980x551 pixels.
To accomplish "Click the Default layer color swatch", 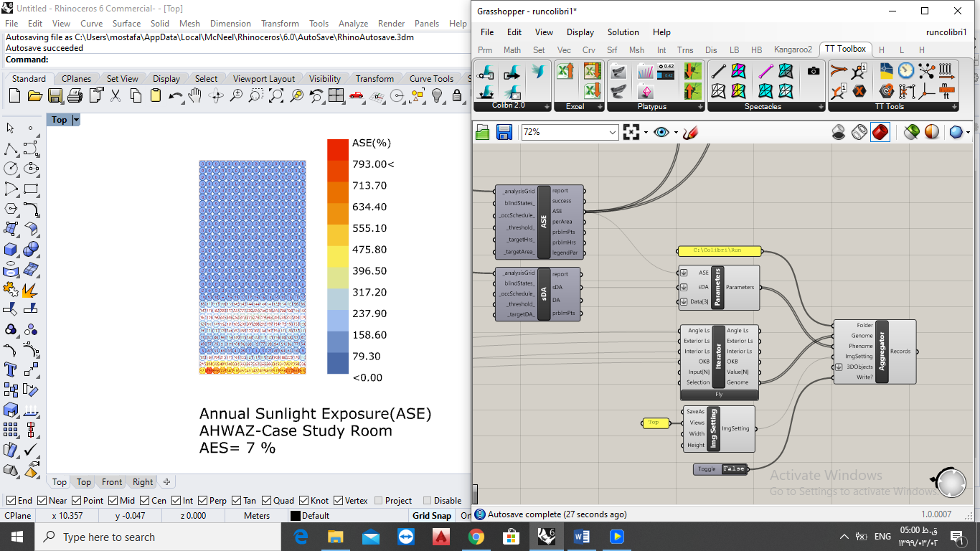I will pos(295,516).
